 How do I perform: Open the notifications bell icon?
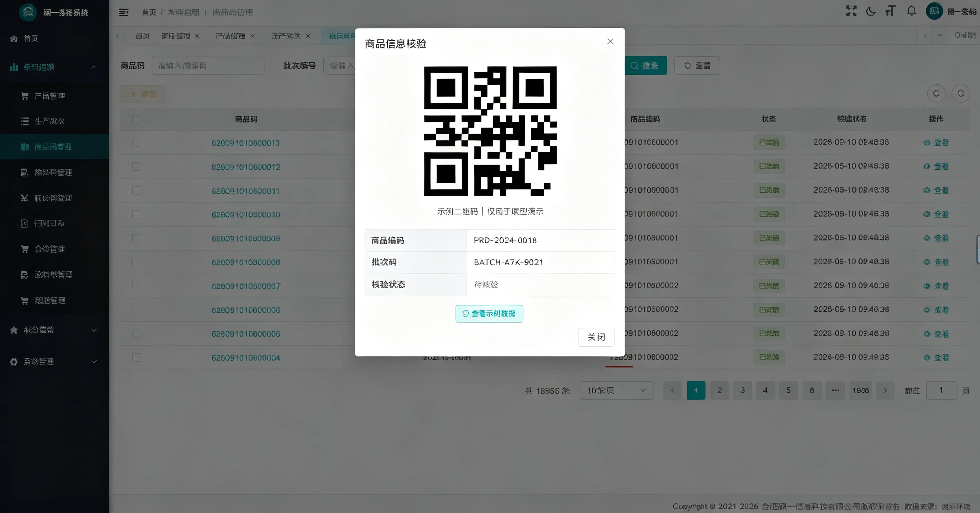[x=912, y=11]
